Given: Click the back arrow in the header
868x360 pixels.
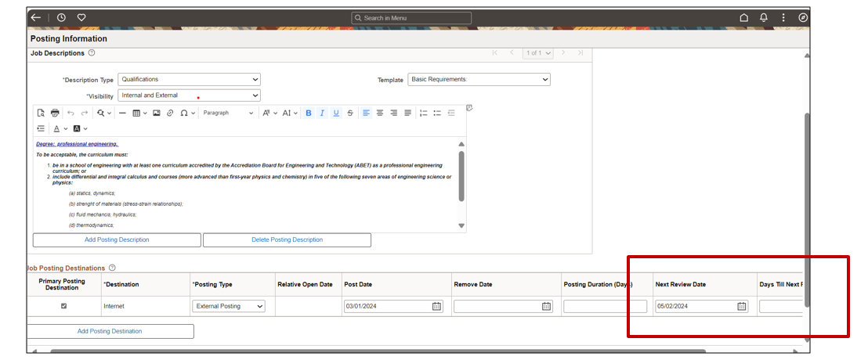Looking at the screenshot, I should click(x=36, y=18).
